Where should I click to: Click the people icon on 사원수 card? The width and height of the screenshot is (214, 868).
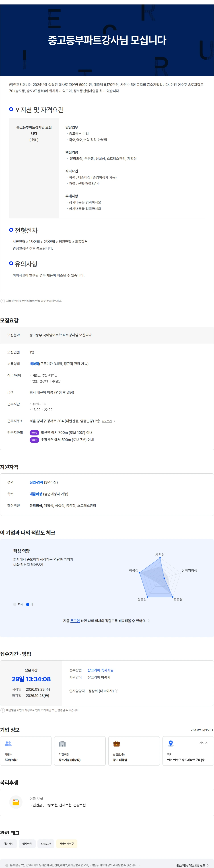(8, 743)
